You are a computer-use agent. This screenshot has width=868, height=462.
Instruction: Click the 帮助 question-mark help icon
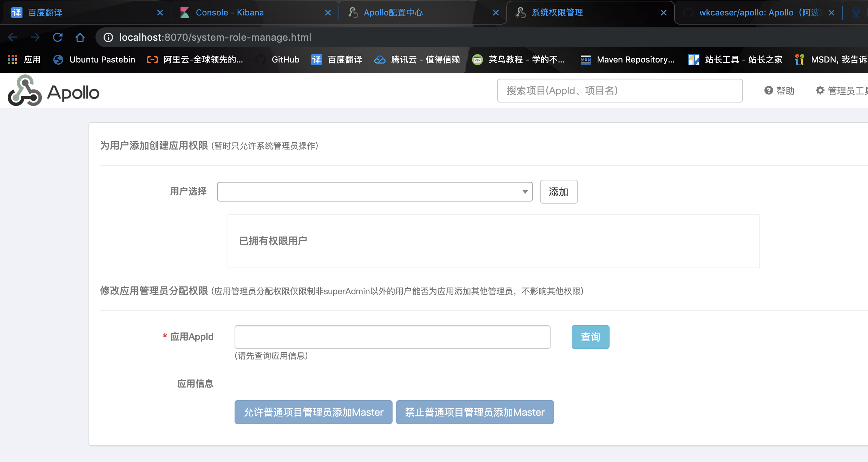click(769, 91)
